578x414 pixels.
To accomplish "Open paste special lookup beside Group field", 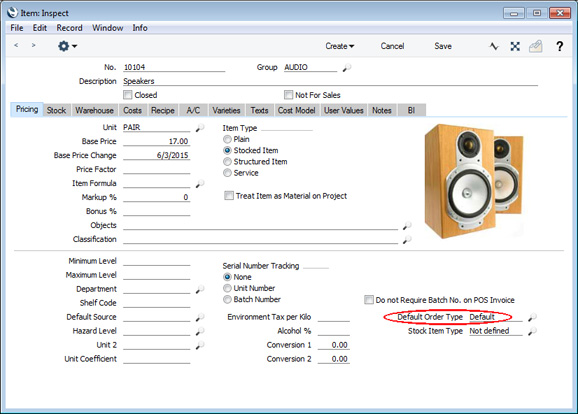I will 347,68.
